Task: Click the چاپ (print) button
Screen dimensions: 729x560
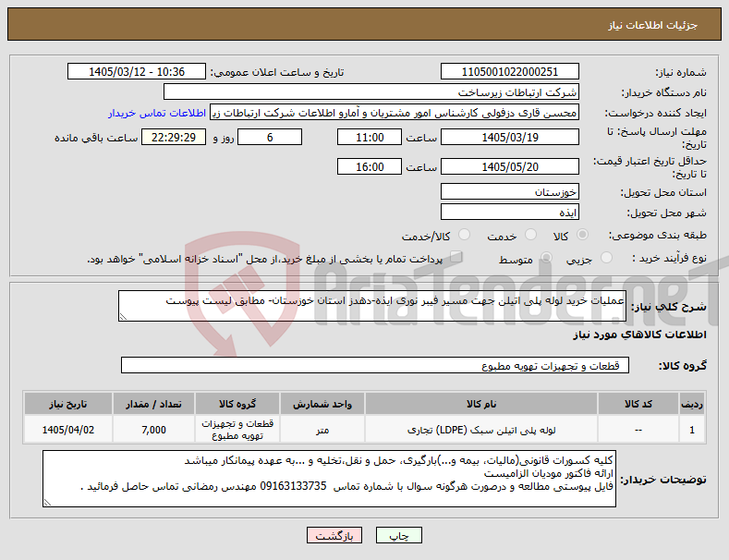Action: pos(398,536)
